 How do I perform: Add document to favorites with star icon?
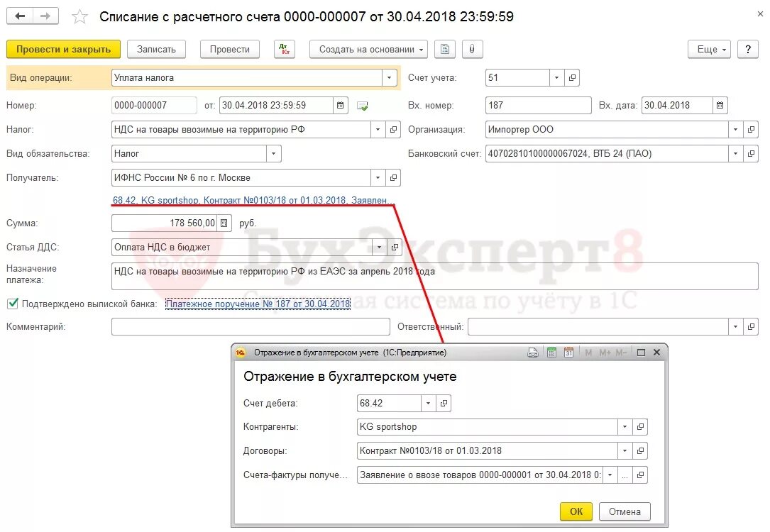click(79, 17)
